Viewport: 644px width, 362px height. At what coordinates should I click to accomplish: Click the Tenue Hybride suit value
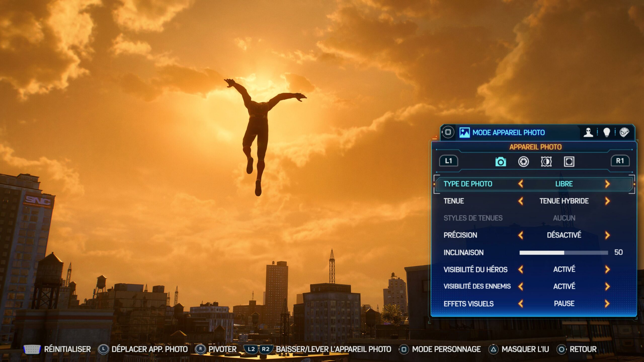pyautogui.click(x=564, y=201)
